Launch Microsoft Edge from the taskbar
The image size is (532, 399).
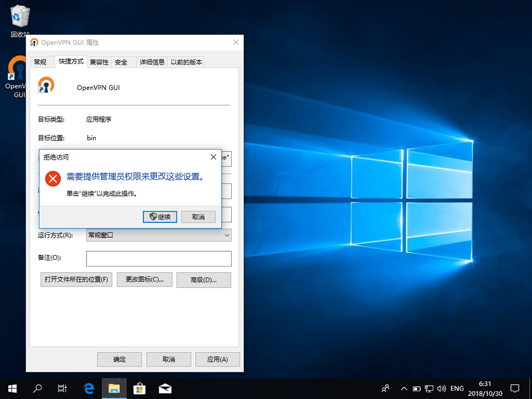(89, 388)
